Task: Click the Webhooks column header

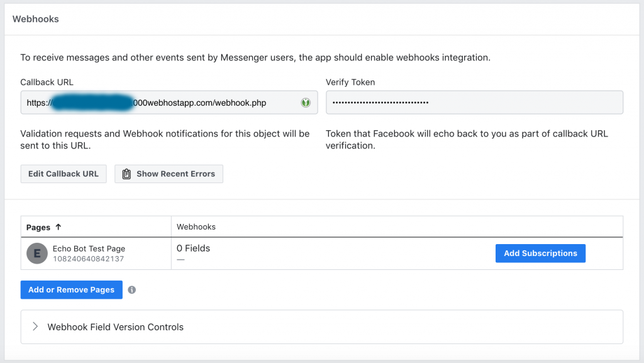Action: click(196, 227)
